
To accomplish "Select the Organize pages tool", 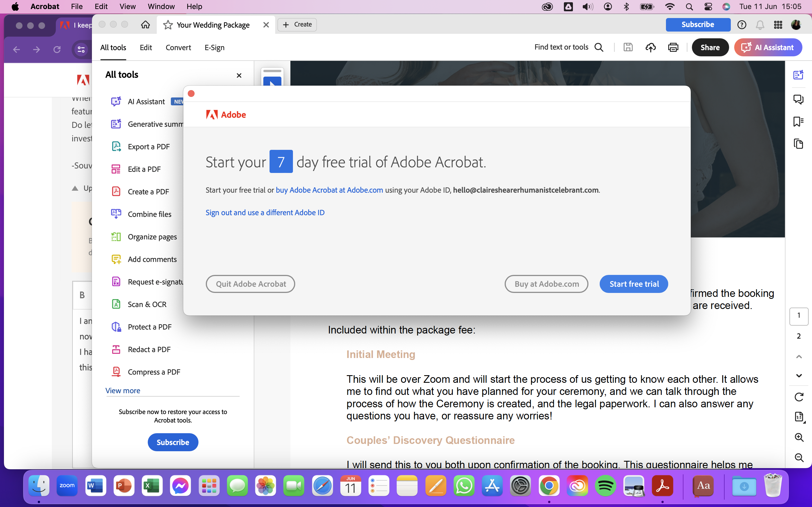I will click(x=152, y=236).
